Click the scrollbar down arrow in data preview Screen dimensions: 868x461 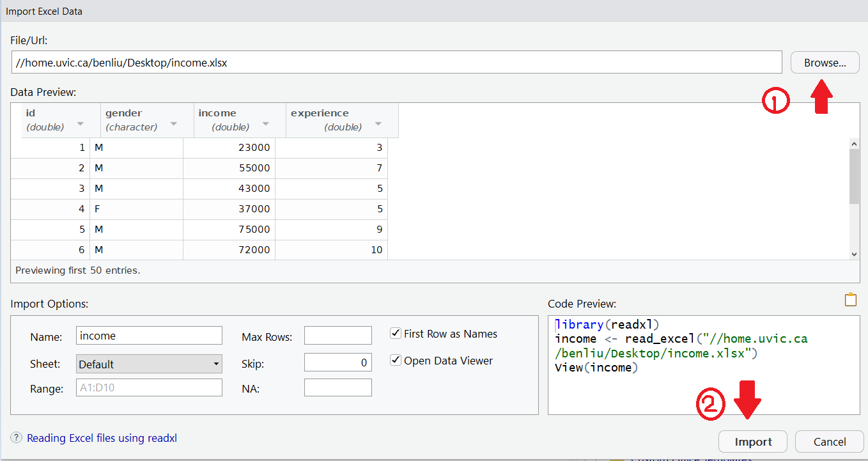854,254
